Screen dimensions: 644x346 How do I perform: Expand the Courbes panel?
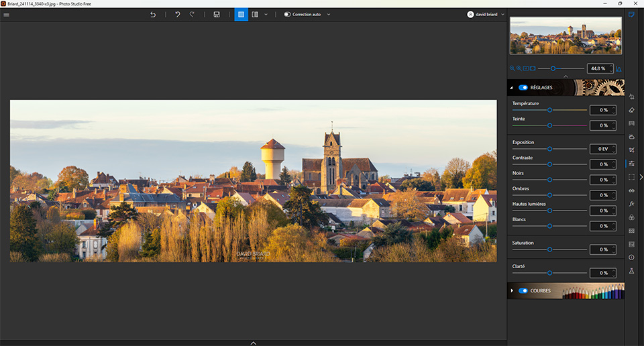click(512, 290)
